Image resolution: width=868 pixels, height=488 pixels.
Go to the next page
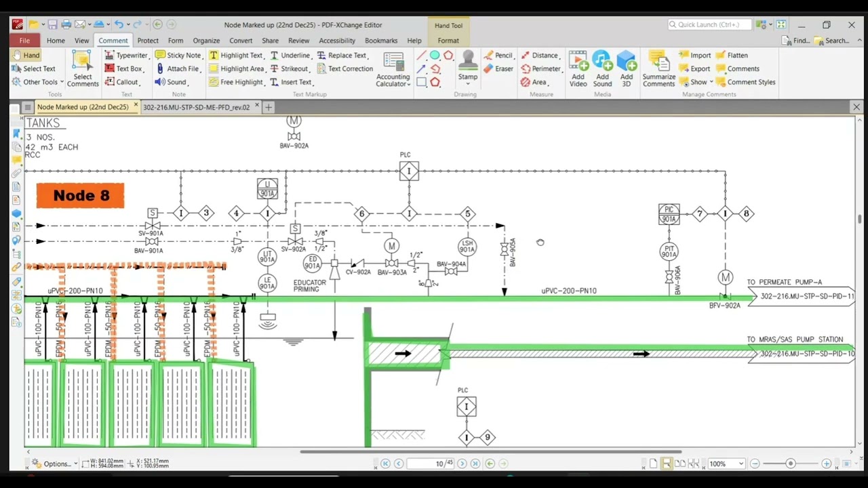[462, 464]
